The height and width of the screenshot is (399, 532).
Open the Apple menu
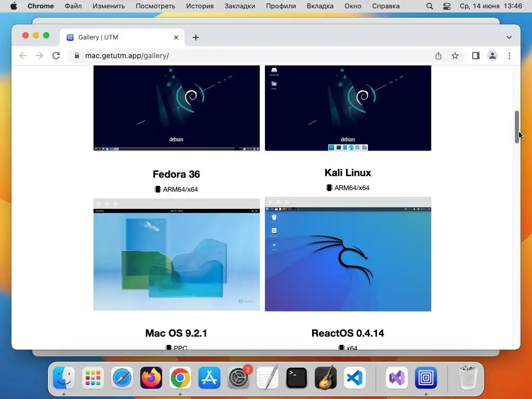click(x=14, y=6)
